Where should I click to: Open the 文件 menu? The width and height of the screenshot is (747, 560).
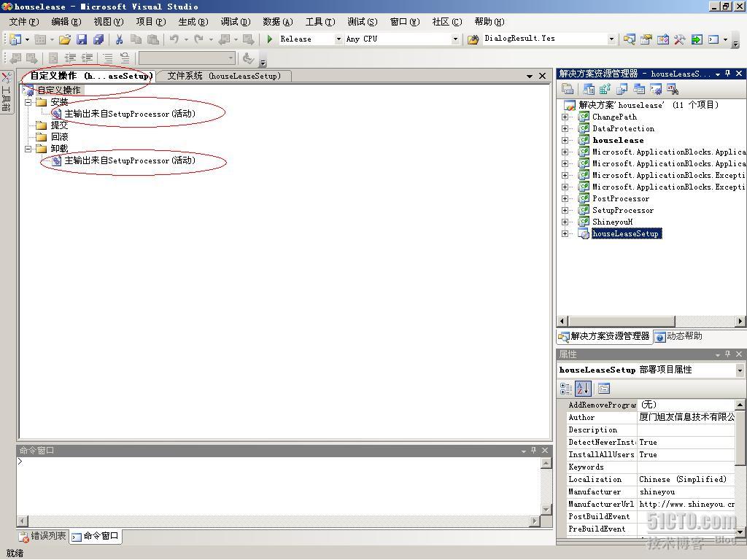[24, 22]
